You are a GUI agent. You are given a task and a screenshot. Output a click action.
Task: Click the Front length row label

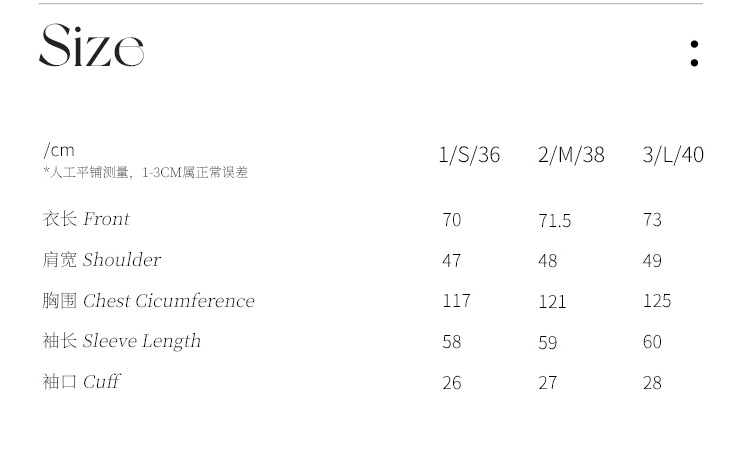coord(86,219)
